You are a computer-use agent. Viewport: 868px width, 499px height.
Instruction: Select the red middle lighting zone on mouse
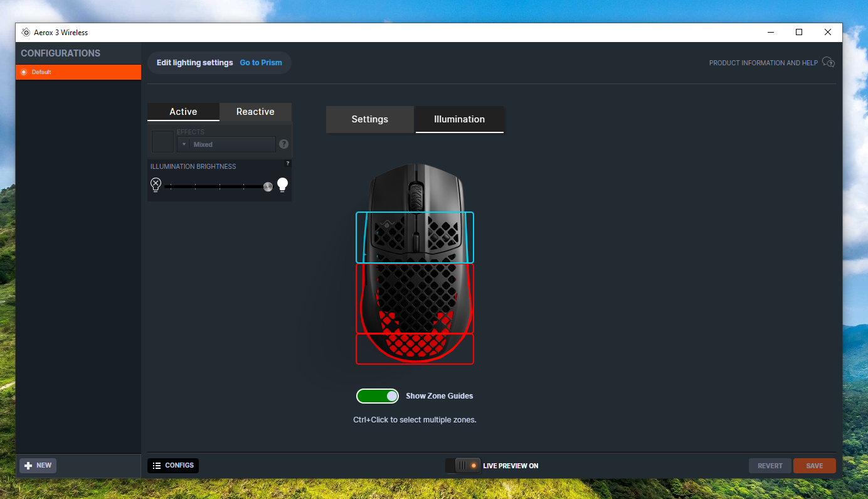point(415,299)
